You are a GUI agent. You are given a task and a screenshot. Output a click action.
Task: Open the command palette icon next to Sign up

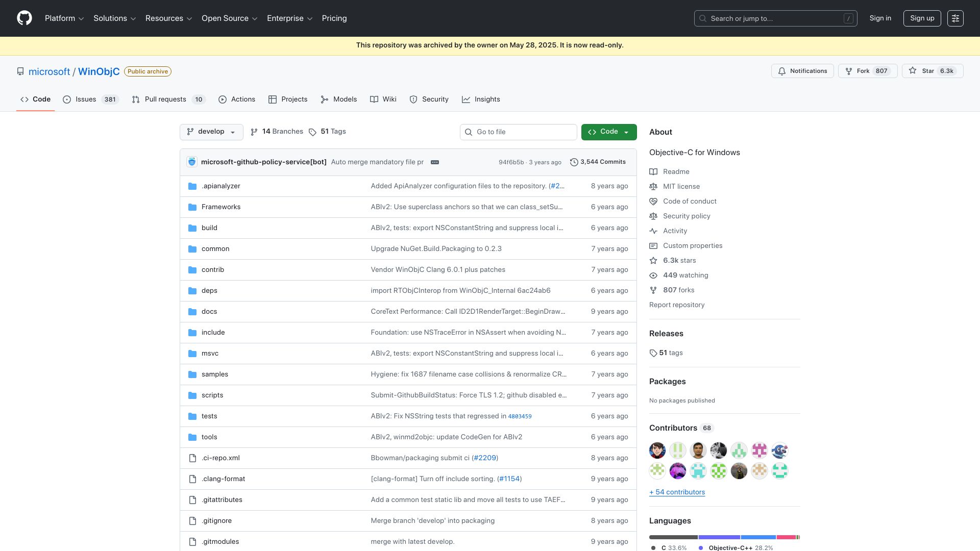coord(955,18)
